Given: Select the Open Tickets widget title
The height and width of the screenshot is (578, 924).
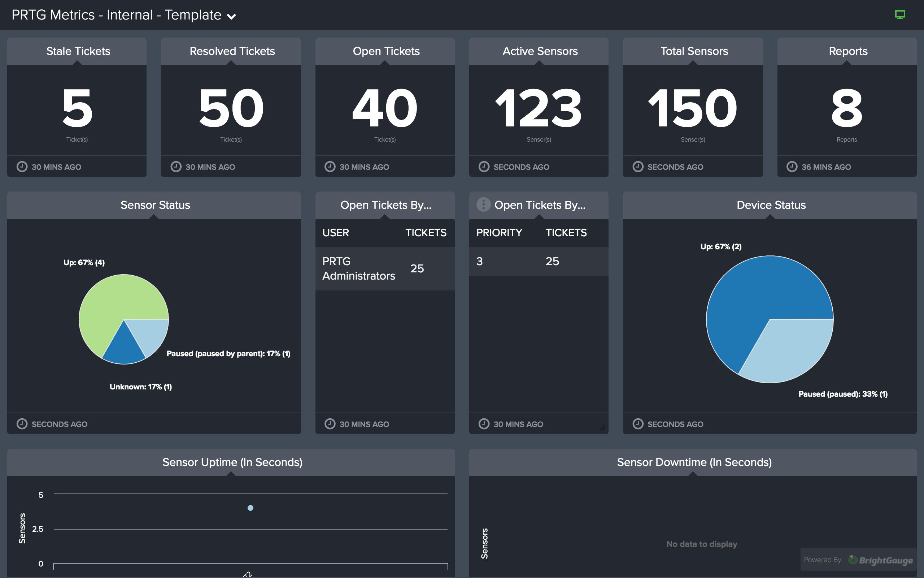Looking at the screenshot, I should [386, 51].
